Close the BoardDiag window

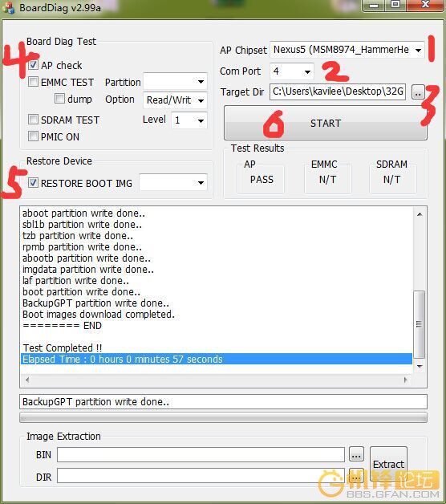(x=425, y=5)
